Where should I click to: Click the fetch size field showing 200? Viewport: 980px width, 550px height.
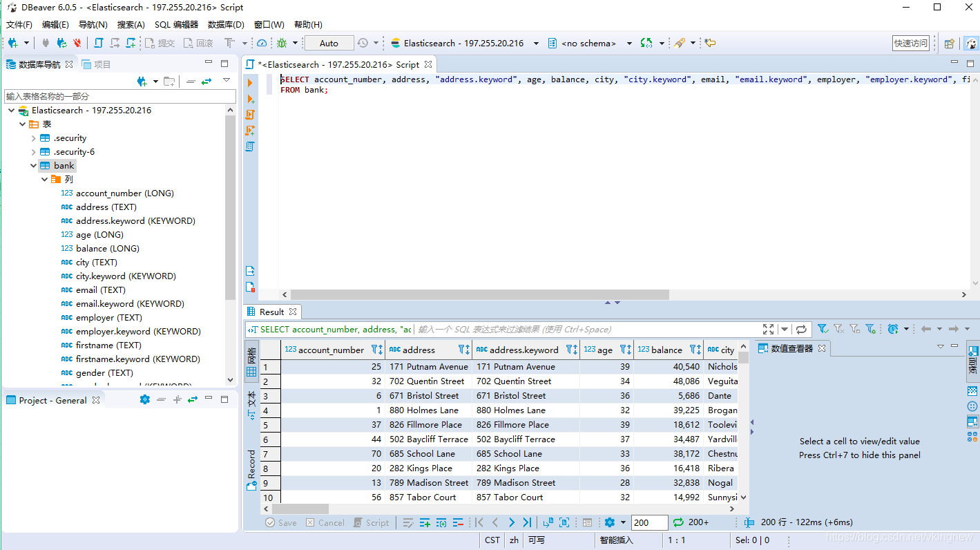649,522
